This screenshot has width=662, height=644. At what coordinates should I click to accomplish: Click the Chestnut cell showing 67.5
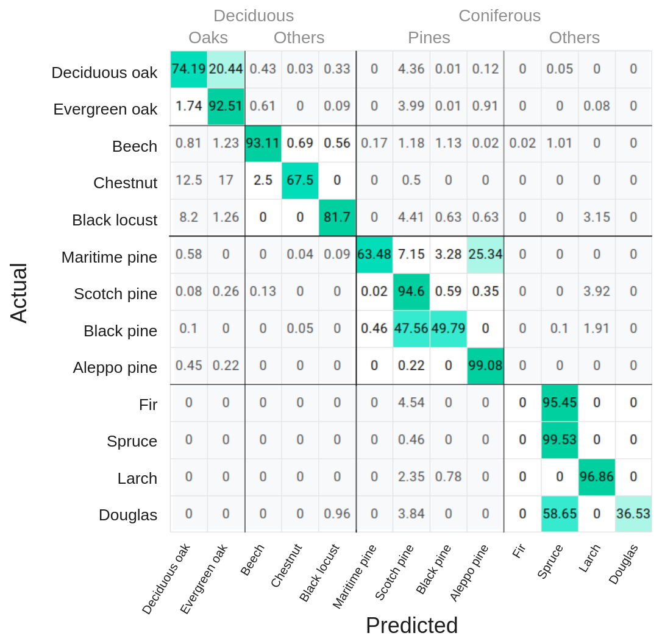300,180
